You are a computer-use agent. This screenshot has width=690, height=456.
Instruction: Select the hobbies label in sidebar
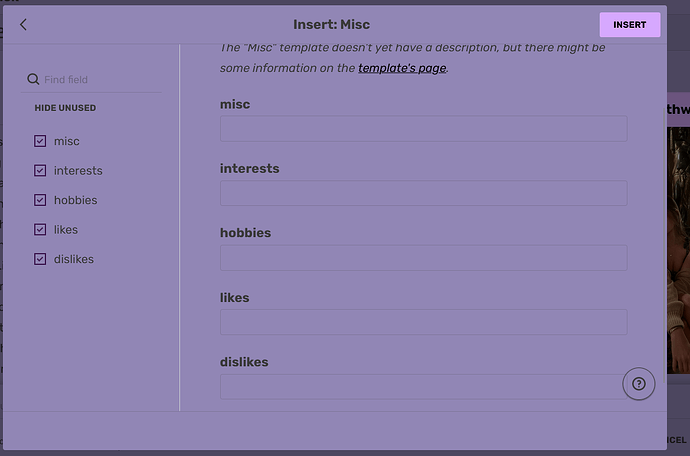(76, 200)
